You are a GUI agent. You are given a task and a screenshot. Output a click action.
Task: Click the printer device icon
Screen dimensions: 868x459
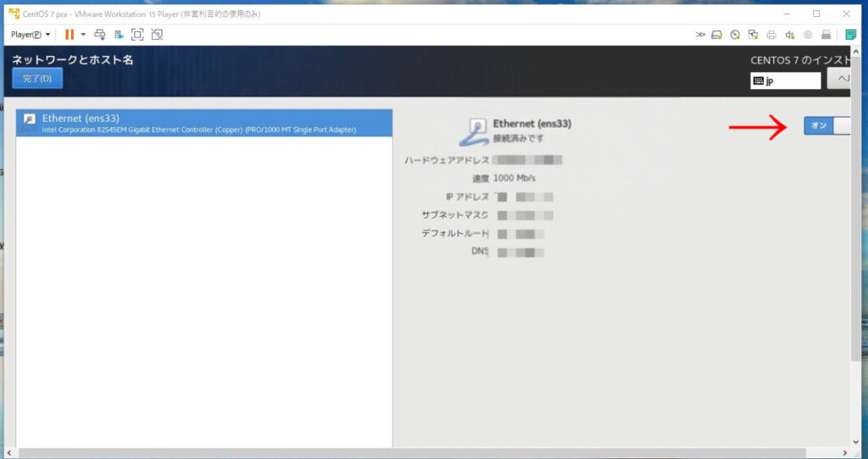point(771,34)
